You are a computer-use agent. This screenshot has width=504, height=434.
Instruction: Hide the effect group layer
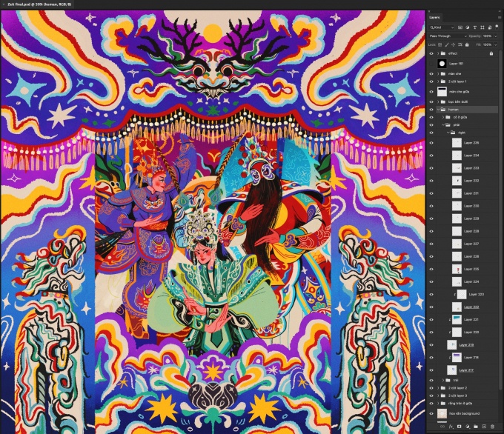click(x=432, y=53)
